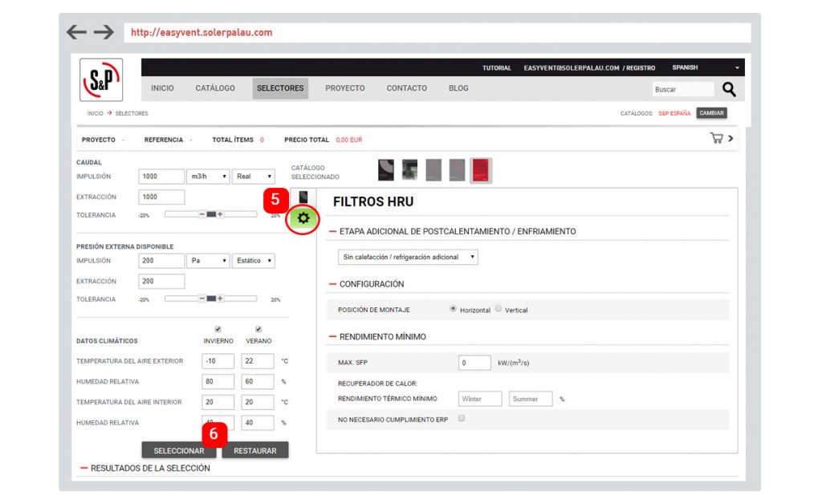Click the Seleccionar button
The height and width of the screenshot is (504, 822).
179,450
